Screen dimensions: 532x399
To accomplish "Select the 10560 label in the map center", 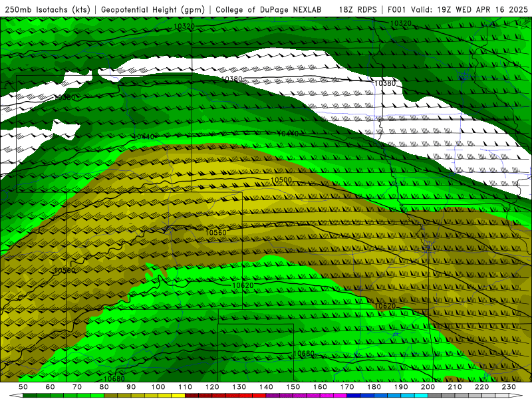I will (215, 232).
